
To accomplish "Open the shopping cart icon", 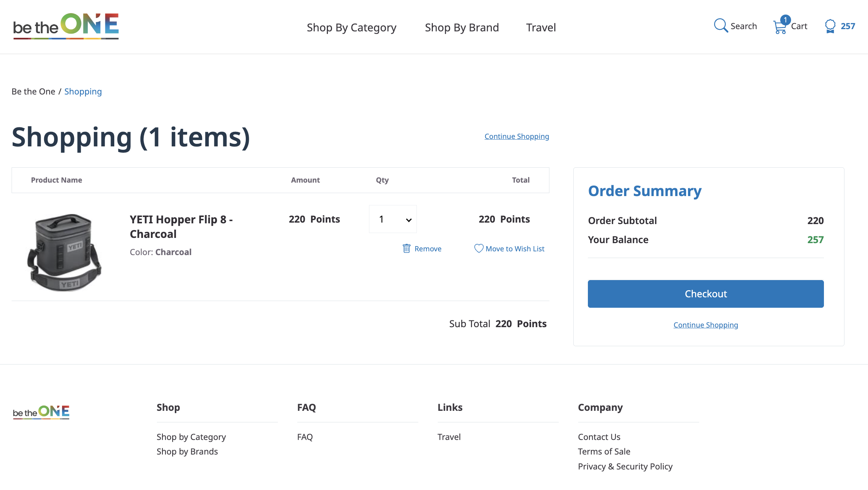I will pos(780,27).
